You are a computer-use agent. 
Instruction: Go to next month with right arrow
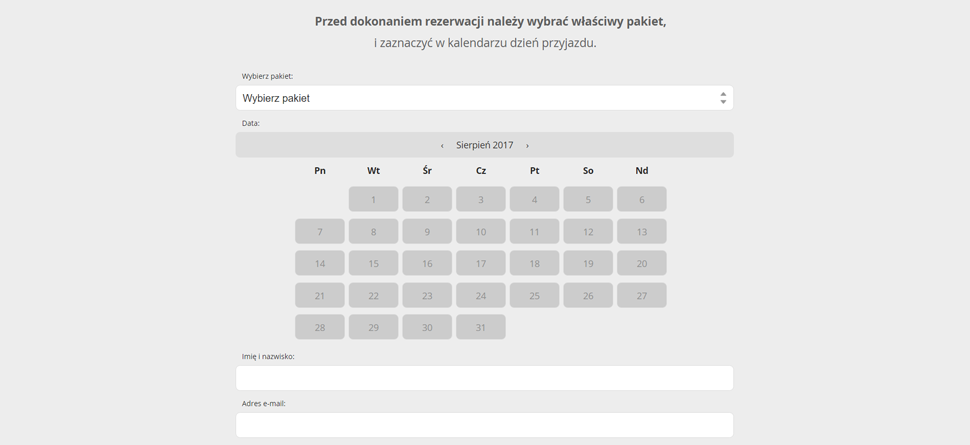coord(527,145)
